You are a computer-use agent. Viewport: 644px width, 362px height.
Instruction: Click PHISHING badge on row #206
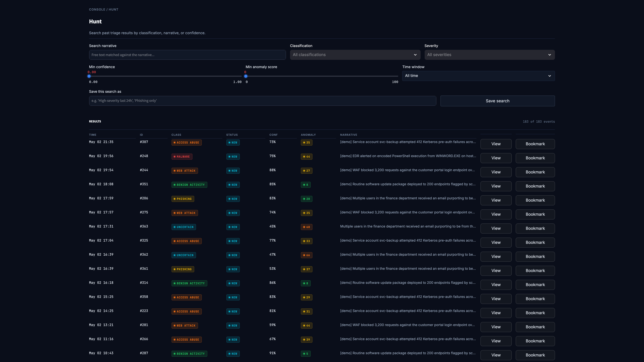coord(183,199)
